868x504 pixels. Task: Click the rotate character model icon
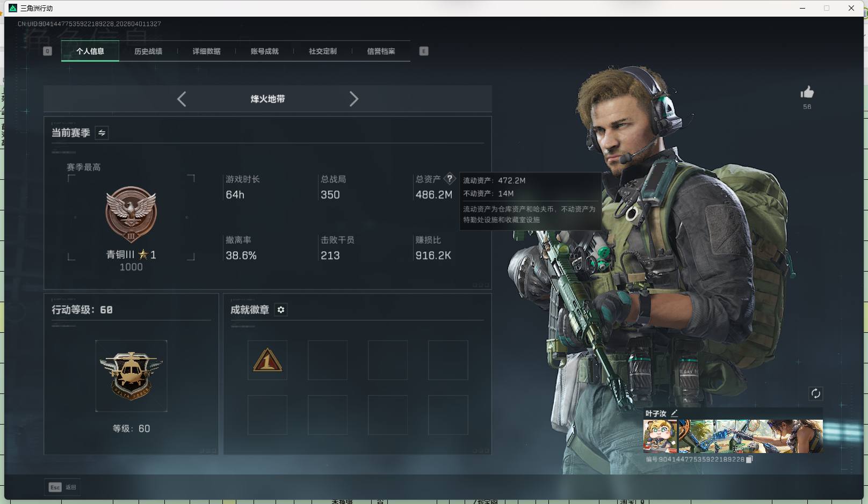pyautogui.click(x=815, y=393)
